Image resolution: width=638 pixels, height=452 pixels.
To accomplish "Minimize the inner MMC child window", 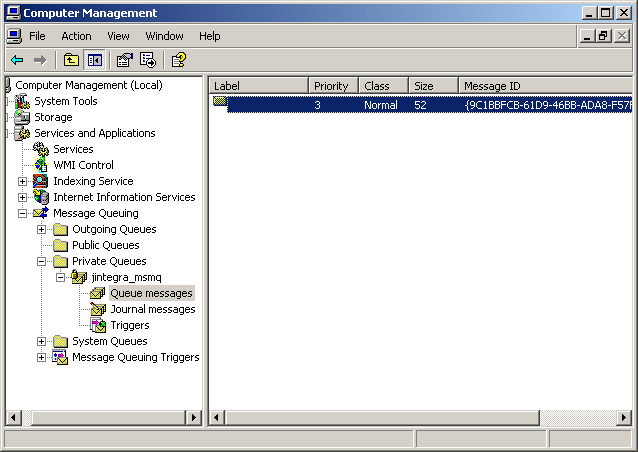I will coord(587,36).
